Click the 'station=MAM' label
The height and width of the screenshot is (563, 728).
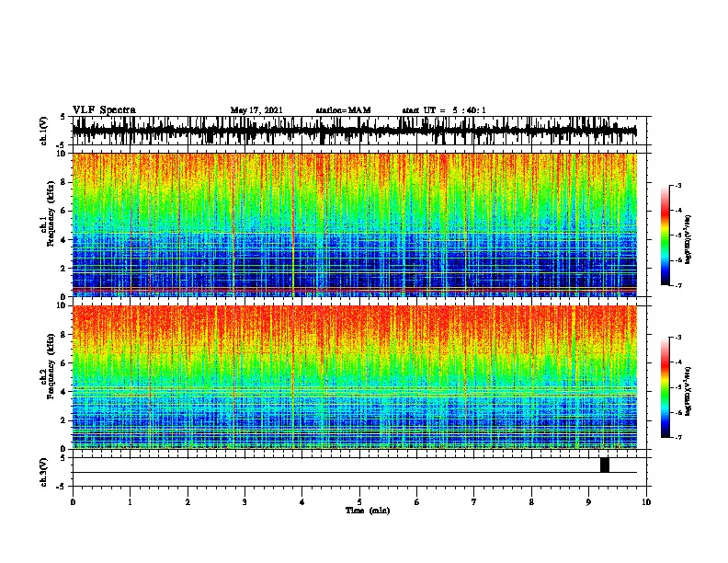(x=343, y=110)
